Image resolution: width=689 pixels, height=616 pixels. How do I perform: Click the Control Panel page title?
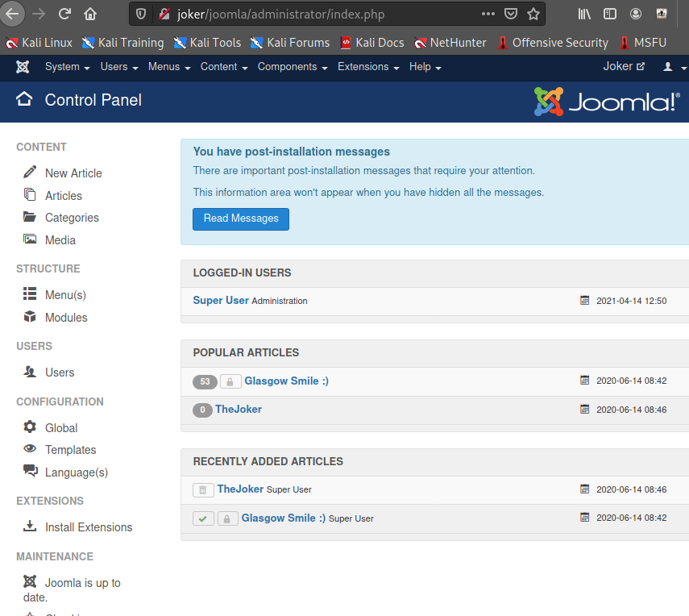click(93, 100)
